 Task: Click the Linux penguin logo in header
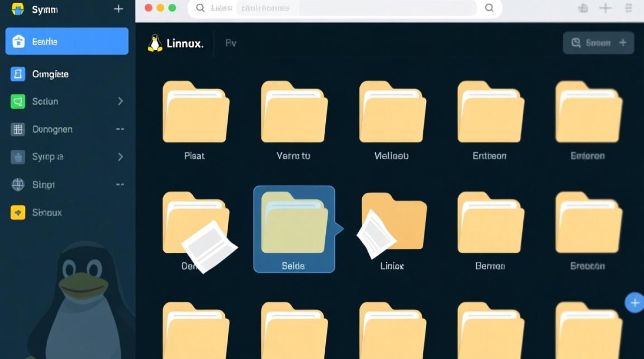pos(155,43)
